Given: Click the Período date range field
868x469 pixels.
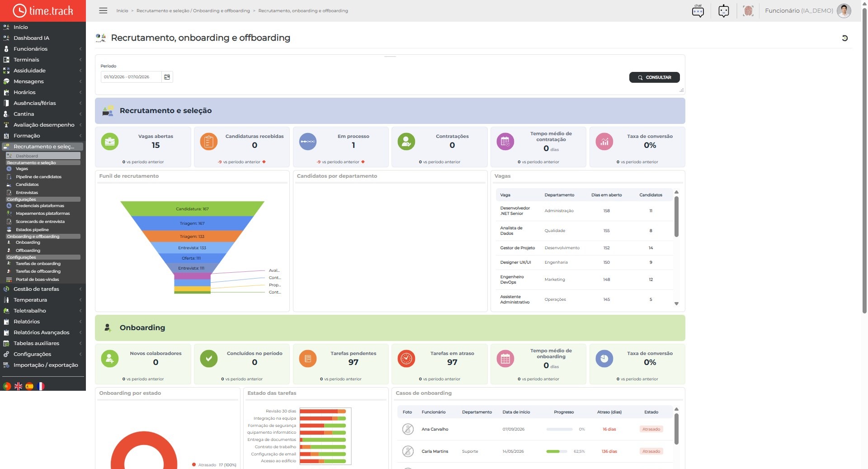Looking at the screenshot, I should pos(131,77).
